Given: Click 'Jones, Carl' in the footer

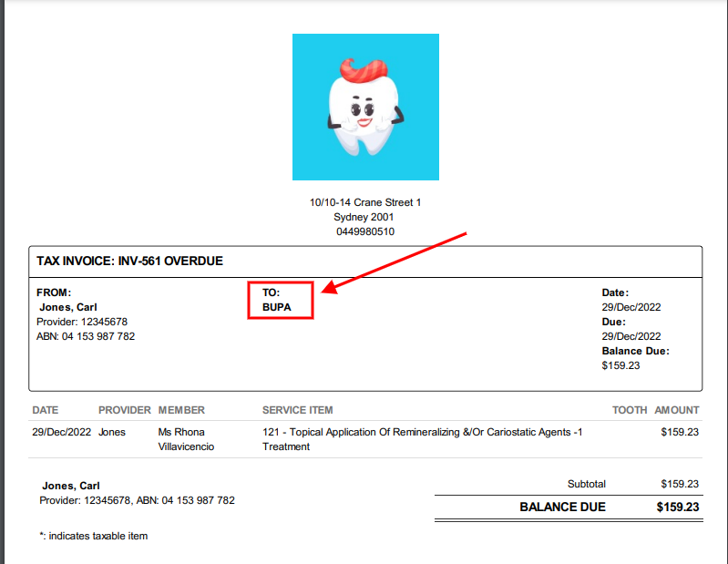Looking at the screenshot, I should tap(71, 486).
